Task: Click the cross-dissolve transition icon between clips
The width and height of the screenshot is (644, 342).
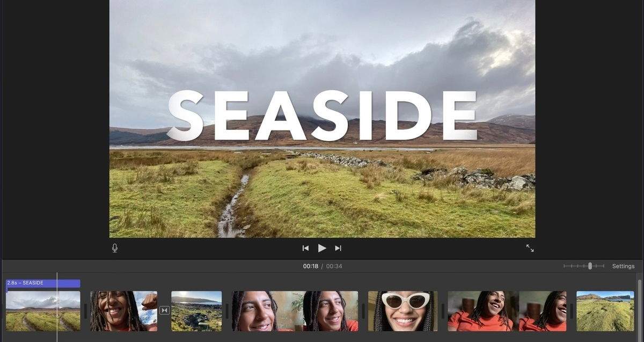Action: [x=164, y=310]
